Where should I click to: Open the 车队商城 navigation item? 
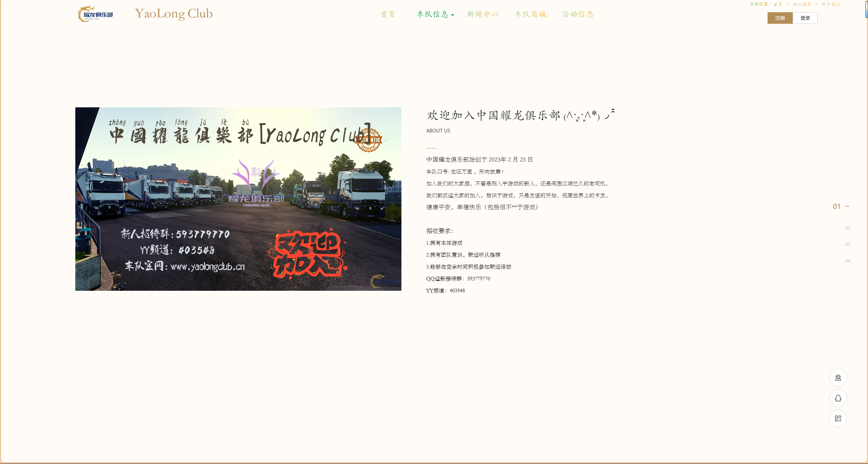pyautogui.click(x=531, y=14)
